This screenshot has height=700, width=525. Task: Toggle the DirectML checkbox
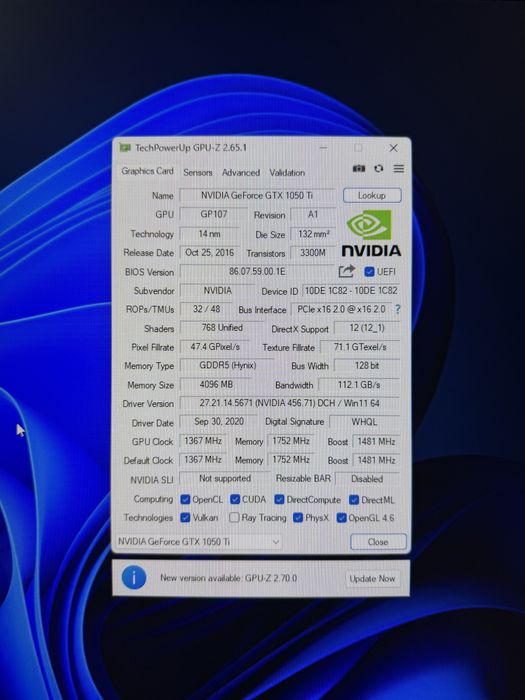click(354, 500)
